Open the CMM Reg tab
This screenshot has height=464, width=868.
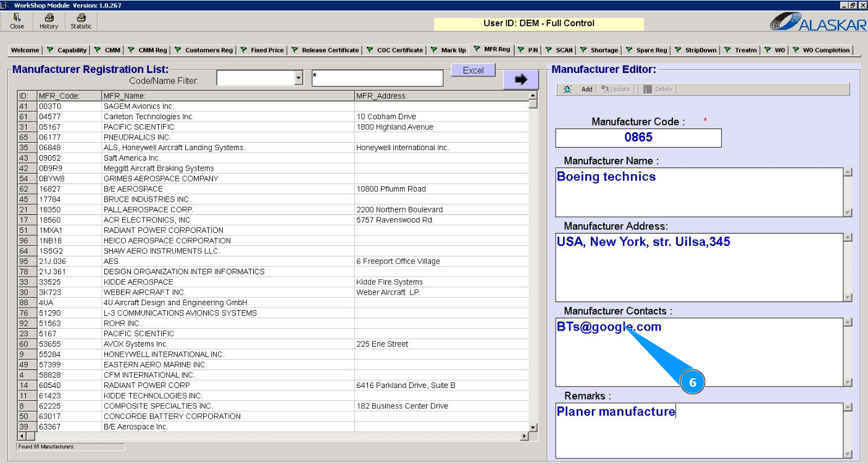tap(148, 50)
